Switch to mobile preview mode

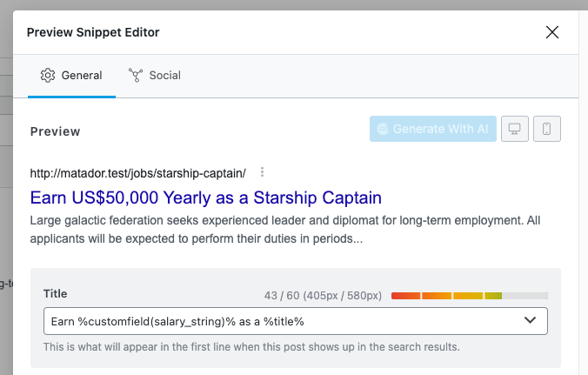(x=546, y=130)
